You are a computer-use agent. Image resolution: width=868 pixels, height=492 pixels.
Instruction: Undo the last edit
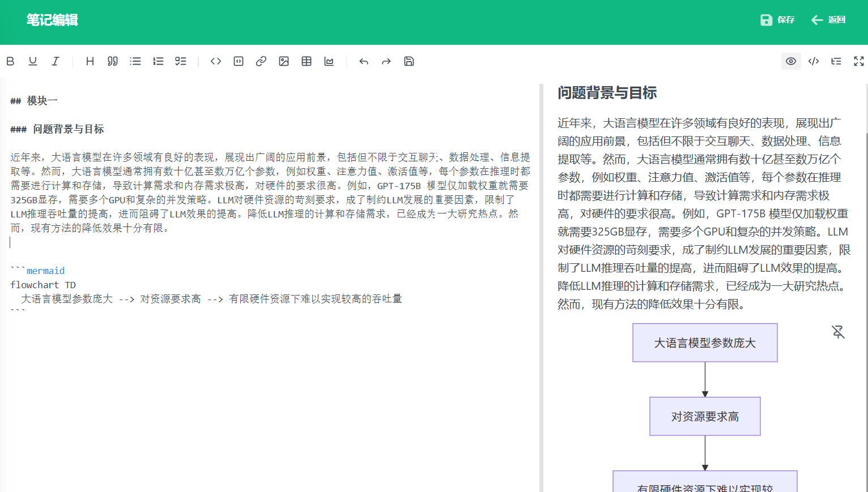point(364,61)
